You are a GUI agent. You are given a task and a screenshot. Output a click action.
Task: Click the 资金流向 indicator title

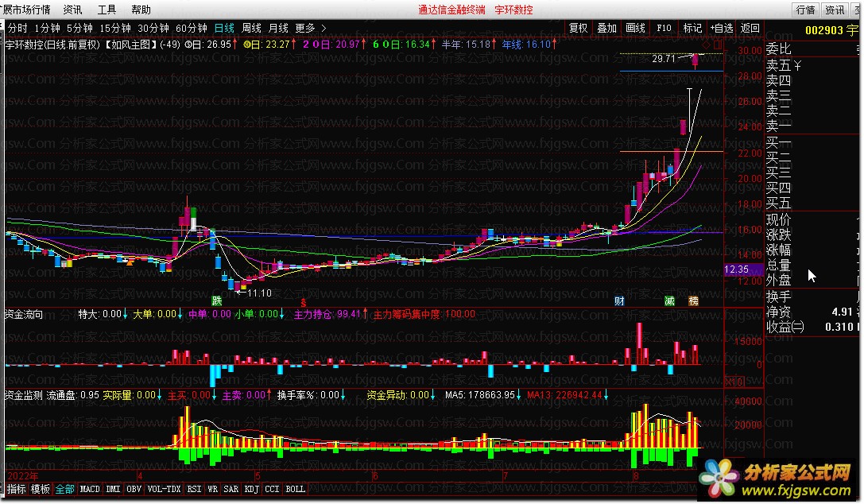[24, 315]
